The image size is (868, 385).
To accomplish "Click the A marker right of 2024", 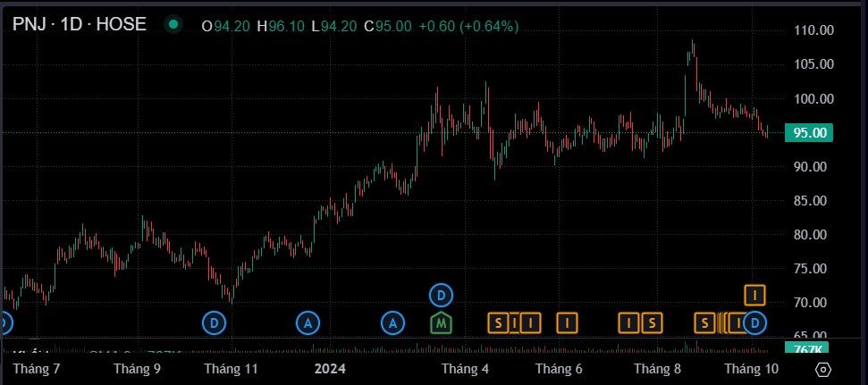I will pyautogui.click(x=392, y=322).
